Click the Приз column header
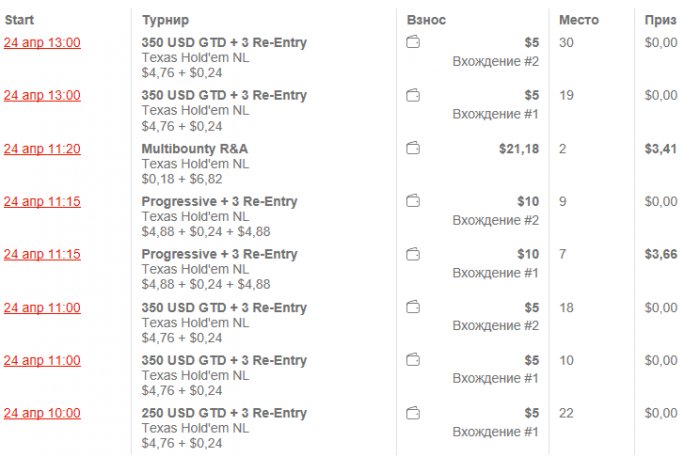The image size is (700, 457). pos(661,20)
